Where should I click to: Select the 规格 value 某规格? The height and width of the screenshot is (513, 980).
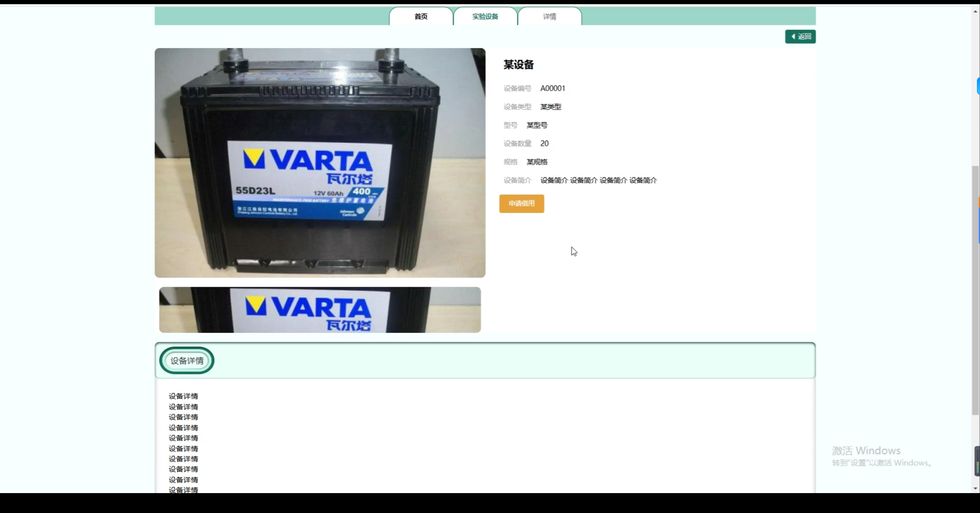tap(536, 162)
